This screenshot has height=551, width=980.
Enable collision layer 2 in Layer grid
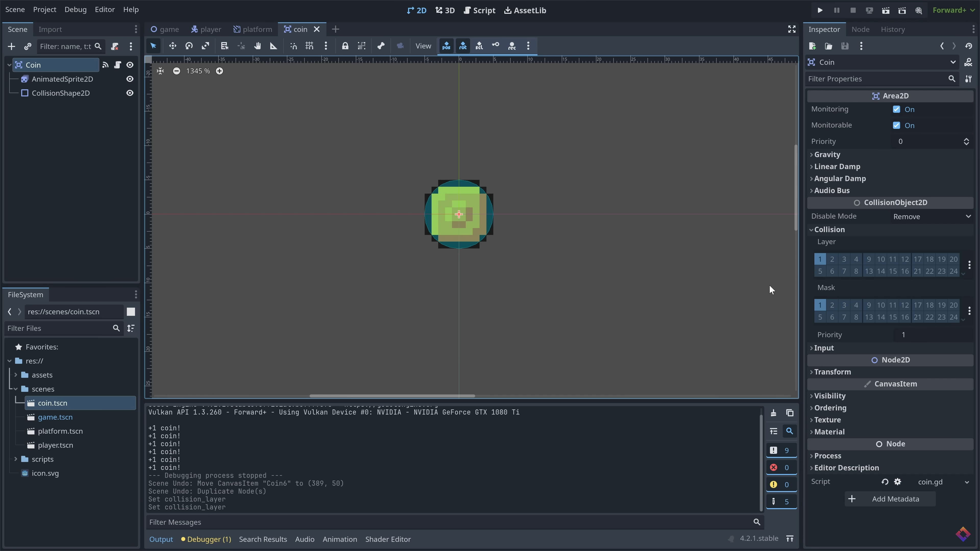click(832, 259)
